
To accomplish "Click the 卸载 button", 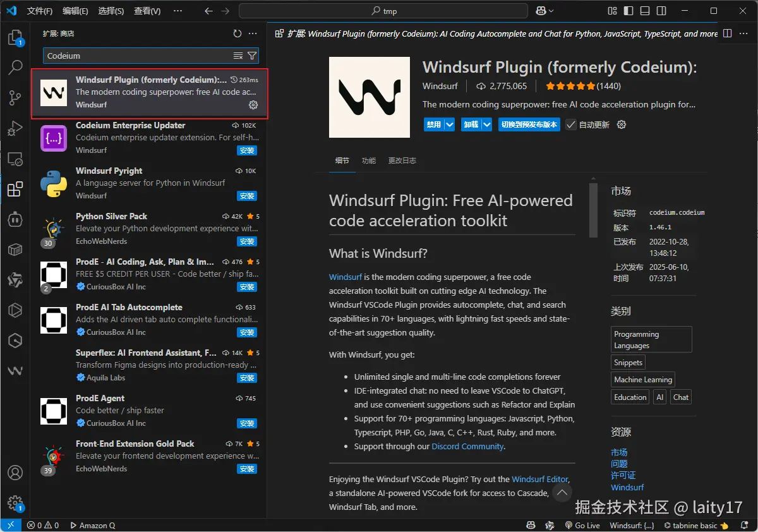I will coord(471,124).
